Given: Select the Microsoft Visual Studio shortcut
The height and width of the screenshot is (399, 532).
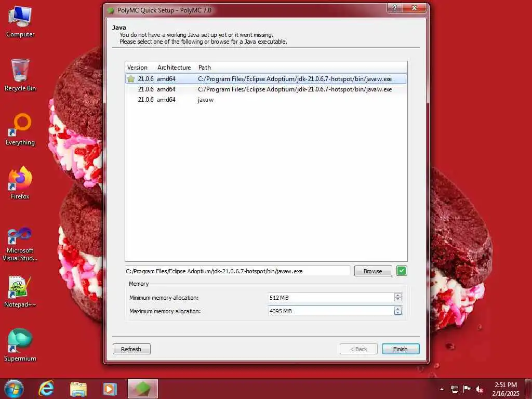Looking at the screenshot, I should (x=20, y=244).
